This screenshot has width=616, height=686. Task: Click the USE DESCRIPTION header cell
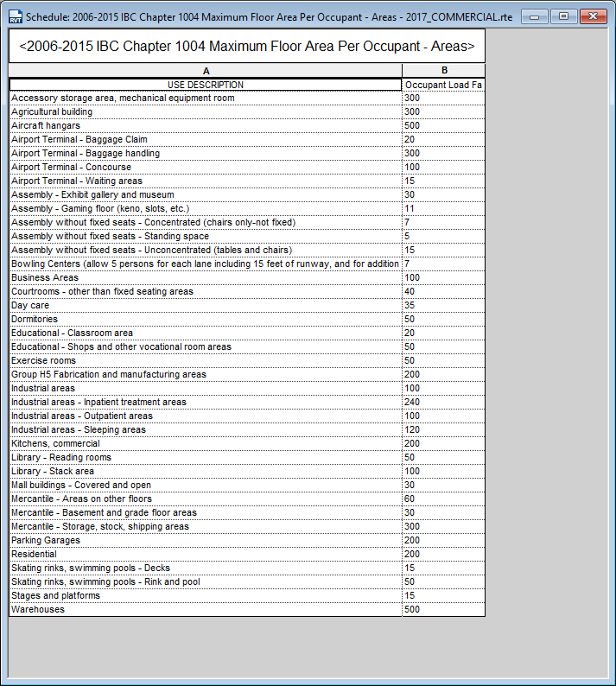(x=206, y=85)
